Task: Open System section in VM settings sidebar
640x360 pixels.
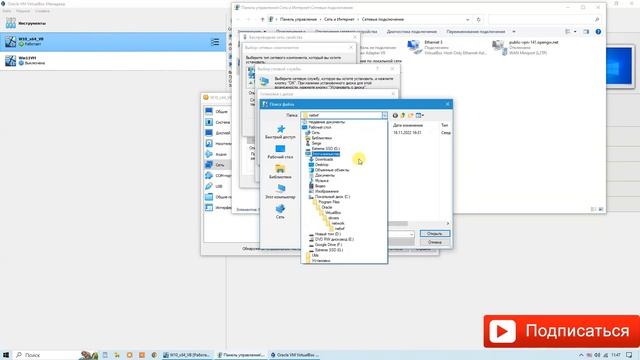Action: pos(217,122)
